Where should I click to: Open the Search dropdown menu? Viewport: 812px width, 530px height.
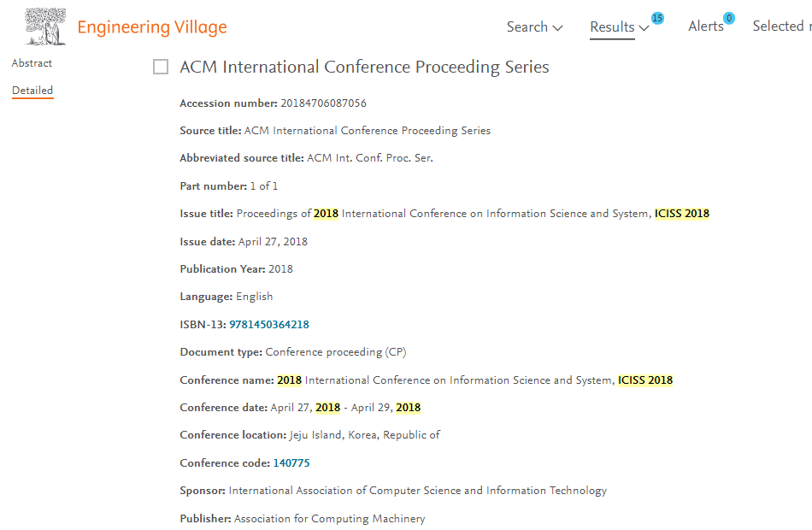(534, 27)
